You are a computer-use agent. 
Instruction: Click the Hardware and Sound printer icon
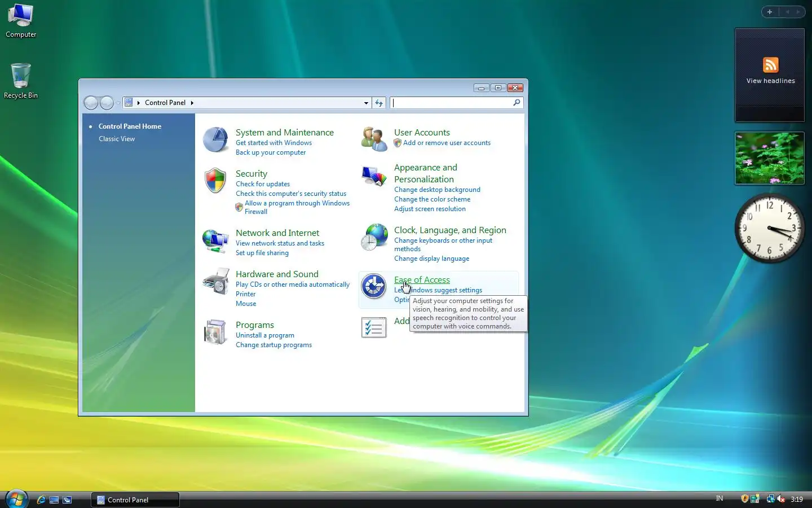pos(215,282)
